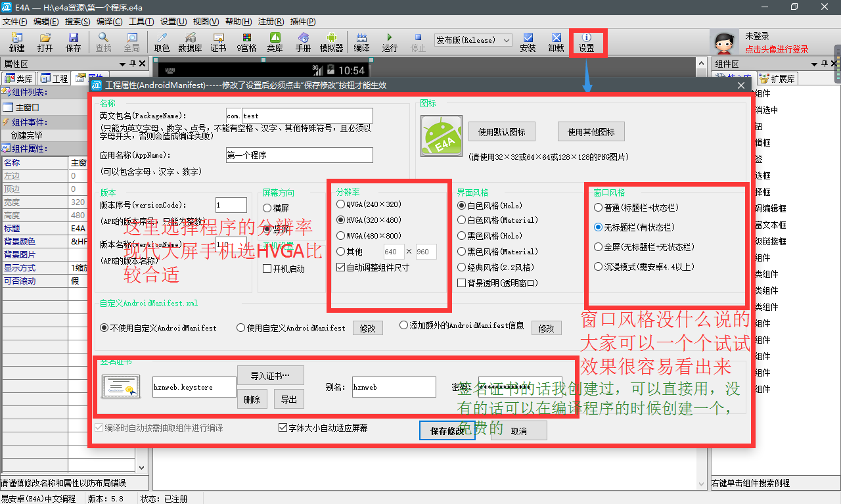Toggle 自动调整组件尺寸 checkbox
The image size is (841, 504).
point(340,267)
